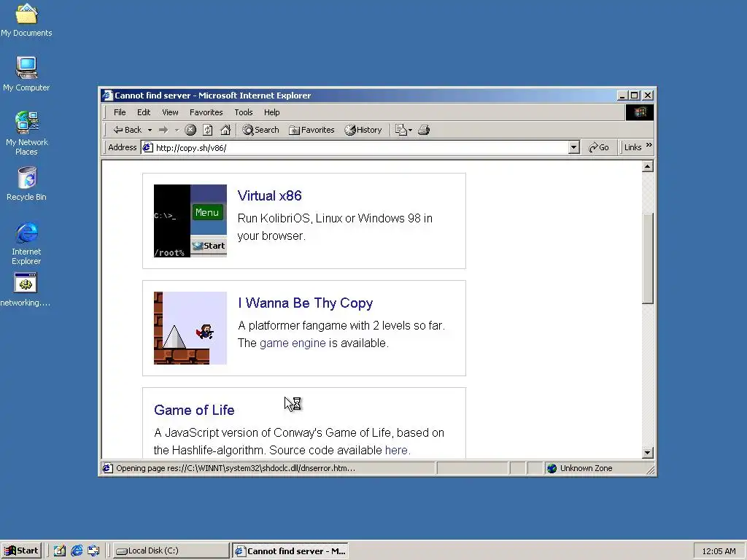Click the Internet Explorer quick launch icon

click(x=77, y=551)
